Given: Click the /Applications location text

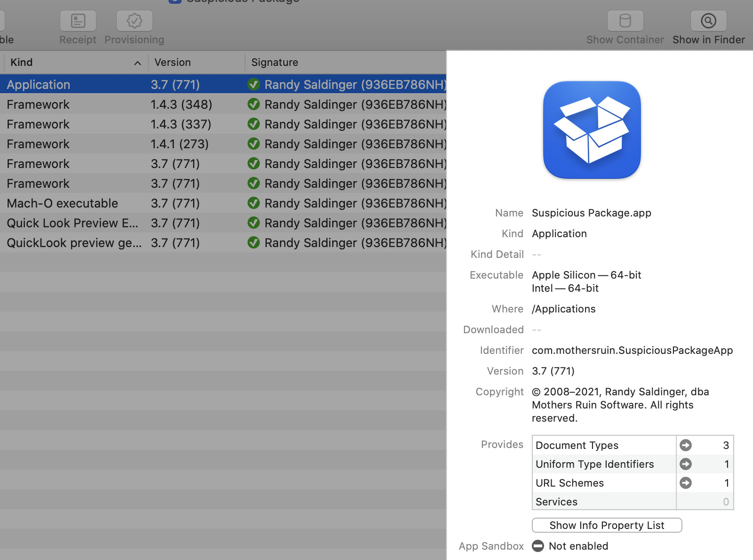Looking at the screenshot, I should click(563, 309).
